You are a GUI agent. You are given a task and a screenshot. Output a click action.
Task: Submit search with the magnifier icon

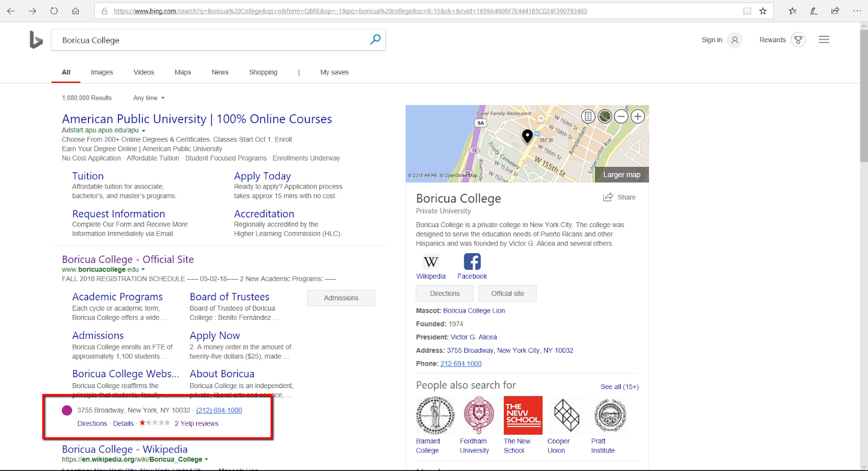coord(375,40)
